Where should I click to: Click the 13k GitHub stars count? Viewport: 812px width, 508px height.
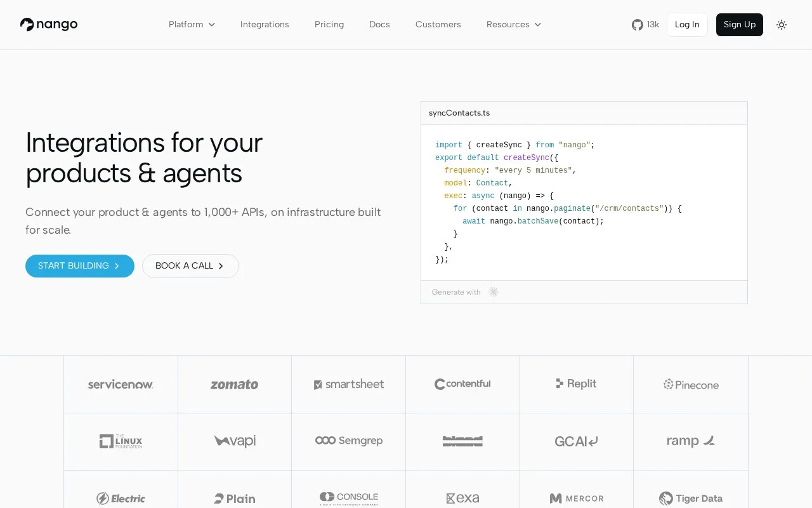tap(653, 25)
